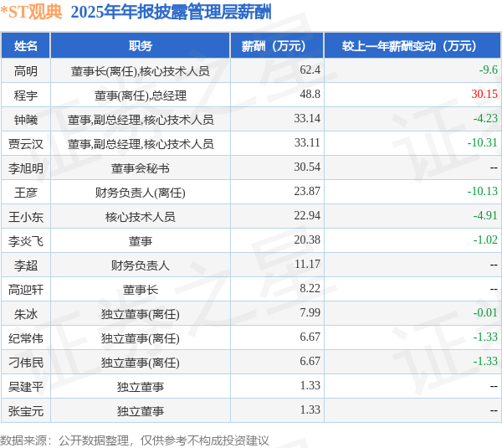Select the name cell '刁伟民'
Screen dimensions: 502x448
tap(26, 363)
